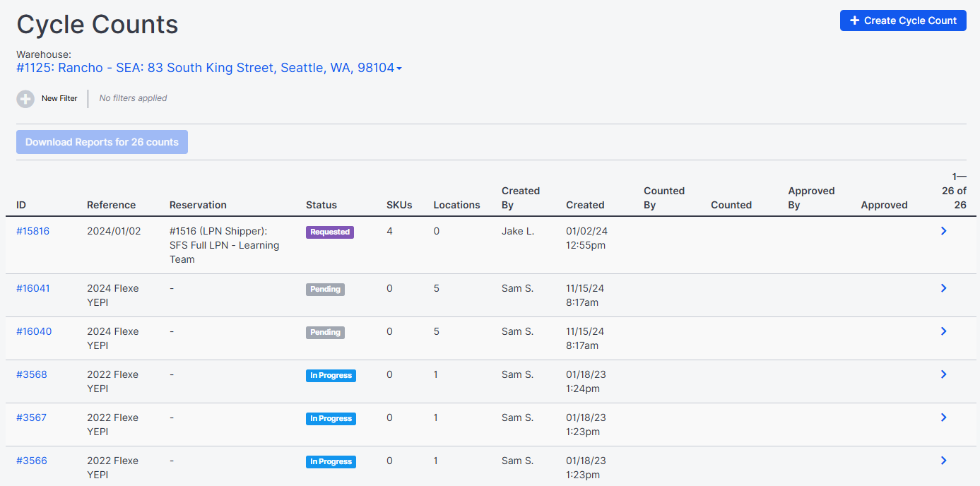Click In Progress badge in row #3567
Viewport: 980px width, 486px height.
tap(331, 418)
